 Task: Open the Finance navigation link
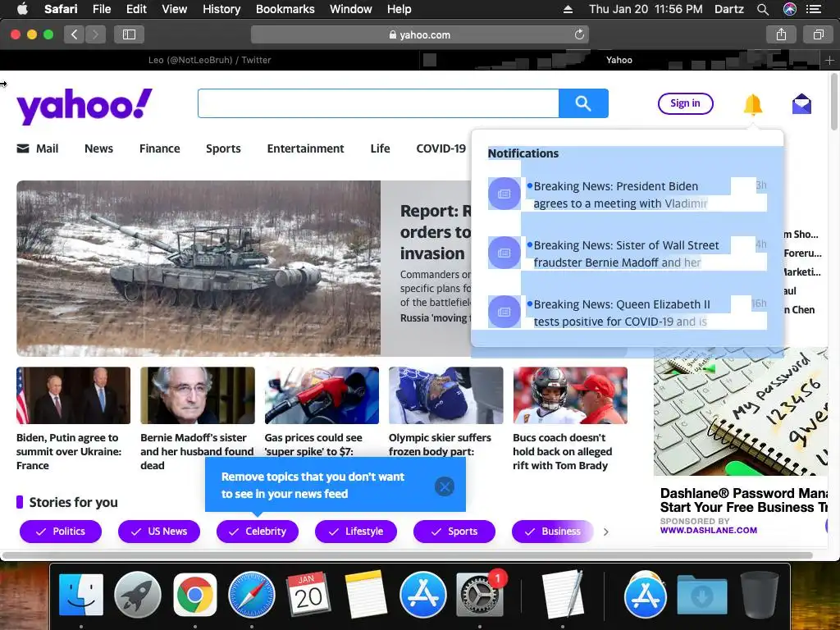coord(160,148)
